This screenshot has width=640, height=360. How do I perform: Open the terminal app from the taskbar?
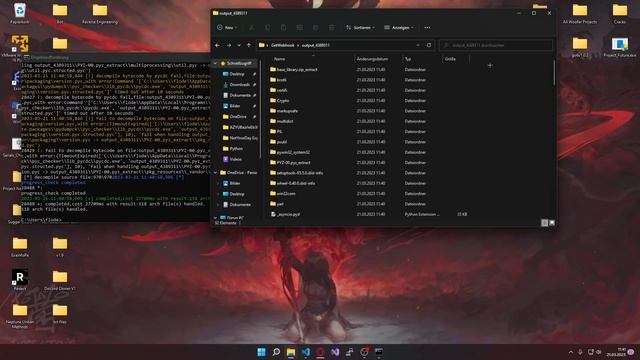(379, 352)
